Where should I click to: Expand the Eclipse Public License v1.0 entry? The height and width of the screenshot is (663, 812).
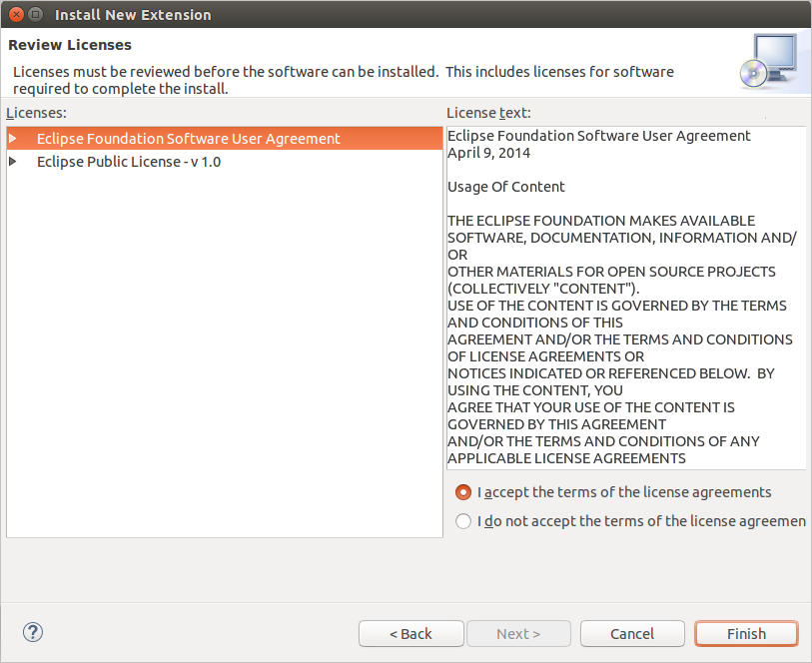click(x=13, y=162)
